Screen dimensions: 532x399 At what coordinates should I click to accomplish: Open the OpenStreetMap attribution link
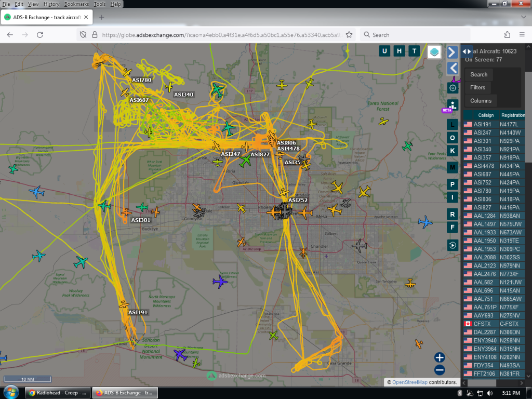(x=409, y=382)
